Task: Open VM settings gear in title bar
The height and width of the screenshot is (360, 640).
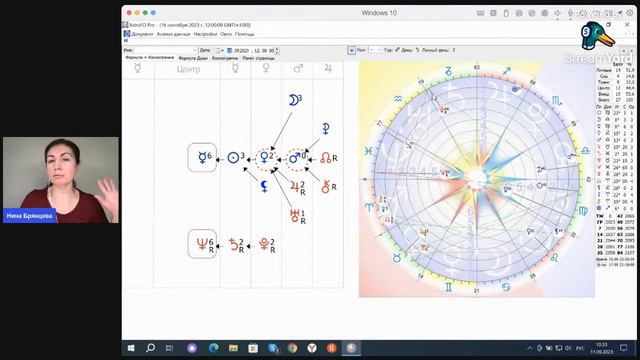Action: coord(630,13)
